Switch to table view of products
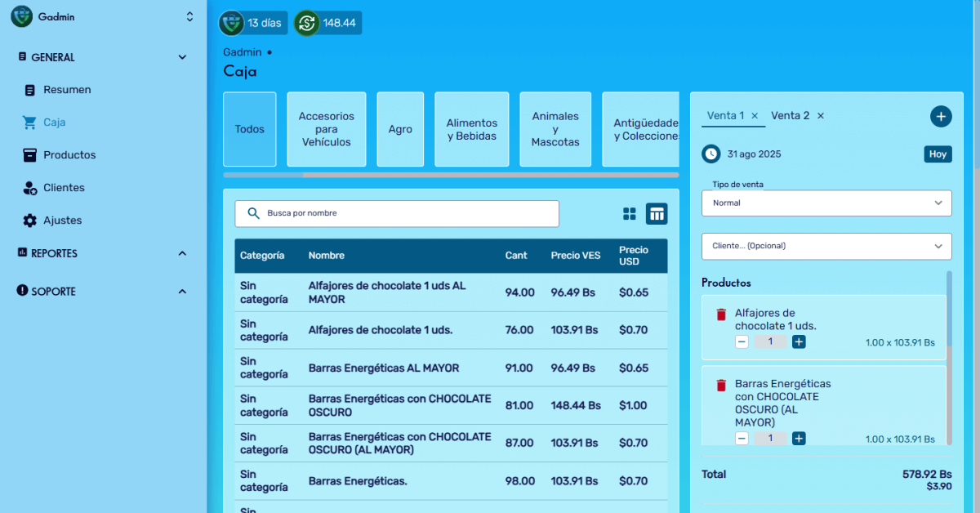 pos(657,214)
